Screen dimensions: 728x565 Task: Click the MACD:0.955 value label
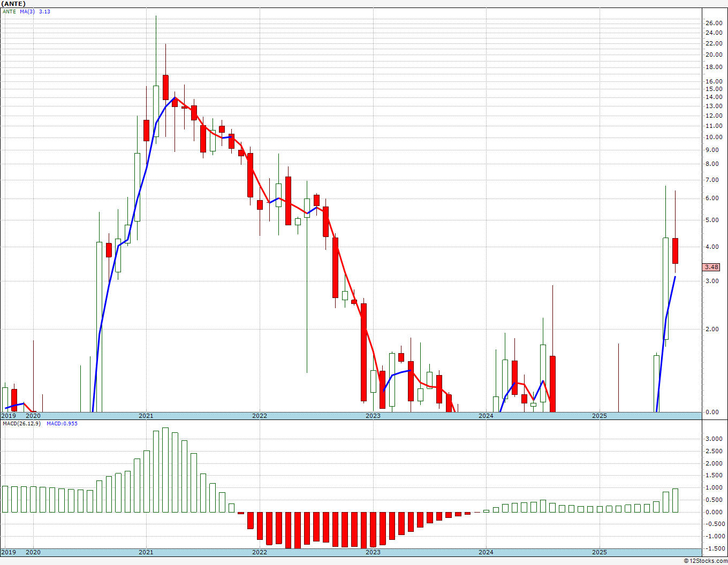(x=62, y=424)
